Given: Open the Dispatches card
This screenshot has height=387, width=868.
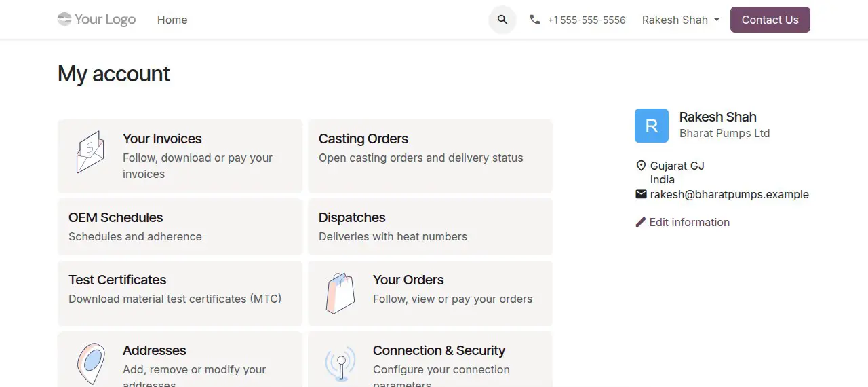Looking at the screenshot, I should (x=431, y=227).
